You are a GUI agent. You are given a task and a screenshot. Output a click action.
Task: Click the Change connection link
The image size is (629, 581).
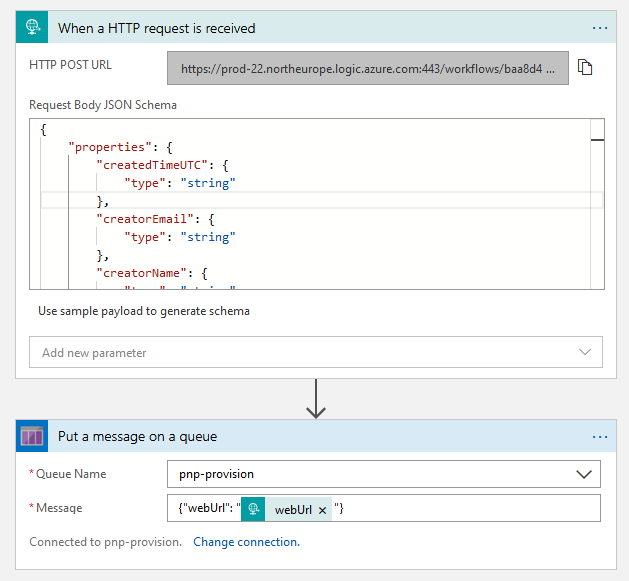246,542
